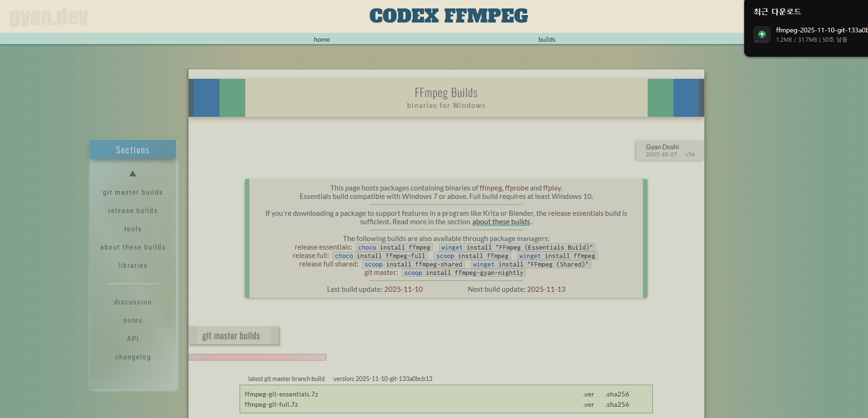
Task: Click the gyan.dev site logo
Action: pyautogui.click(x=48, y=17)
